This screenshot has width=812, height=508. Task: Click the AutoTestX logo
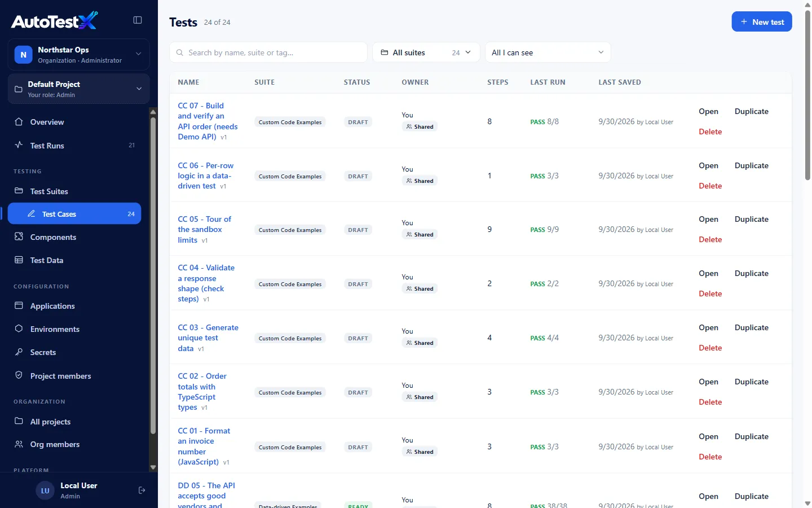(x=54, y=21)
